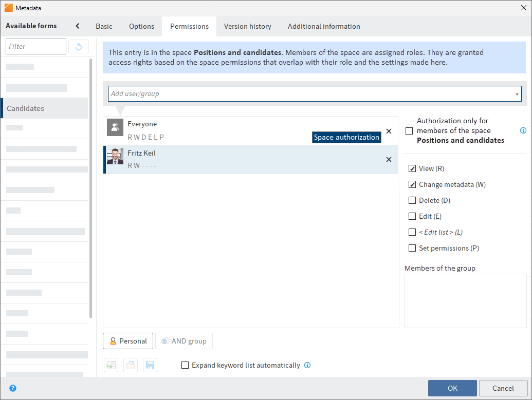Screen dimensions: 532x400
Task: Click the Space authorization badge
Action: pyautogui.click(x=346, y=137)
